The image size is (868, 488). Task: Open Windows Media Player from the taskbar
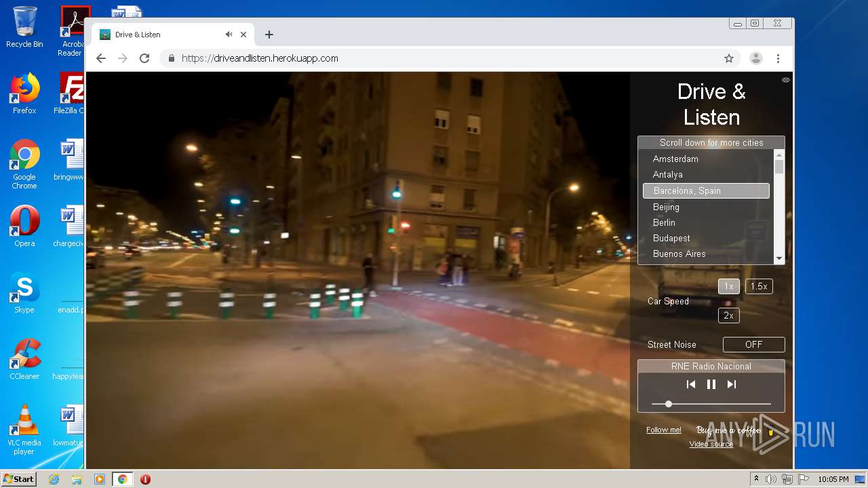coord(100,479)
